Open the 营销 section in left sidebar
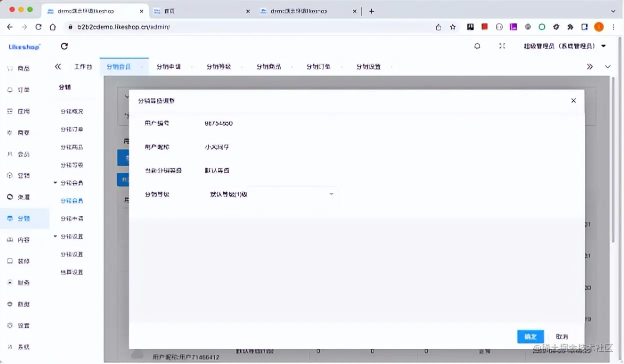The width and height of the screenshot is (624, 364). [18, 175]
